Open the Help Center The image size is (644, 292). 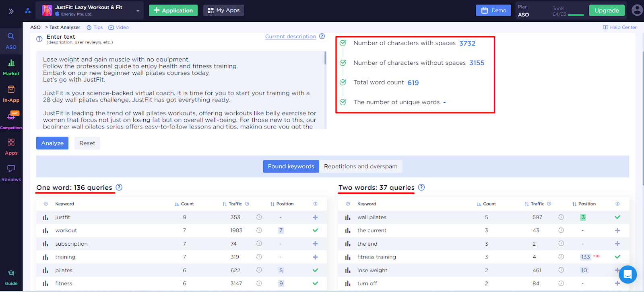click(x=620, y=27)
